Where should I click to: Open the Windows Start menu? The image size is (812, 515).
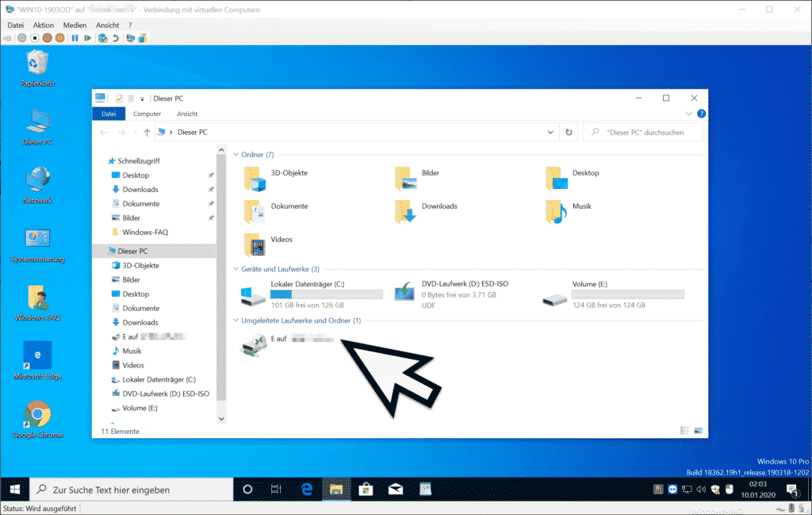[x=15, y=489]
